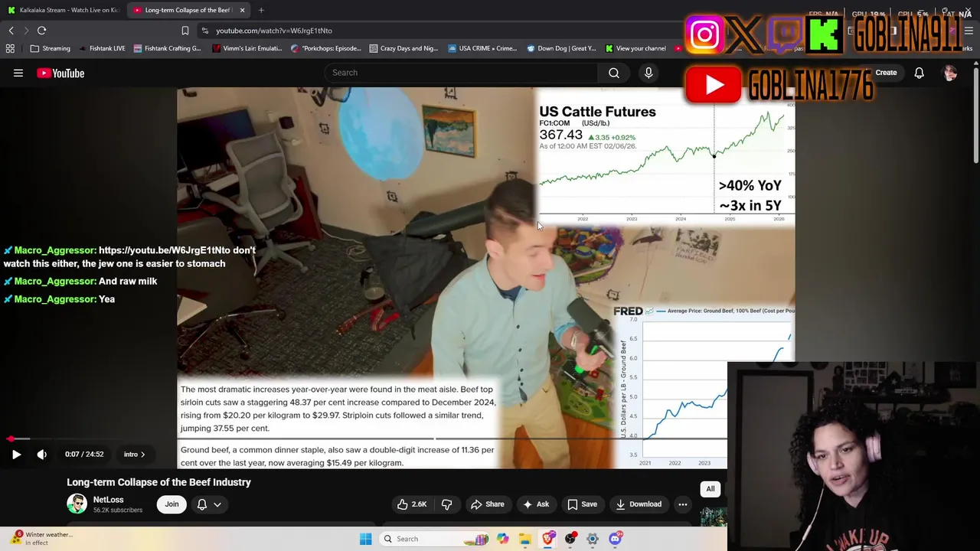Image resolution: width=980 pixels, height=551 pixels.
Task: Dislike the video with thumbs down
Action: click(446, 504)
